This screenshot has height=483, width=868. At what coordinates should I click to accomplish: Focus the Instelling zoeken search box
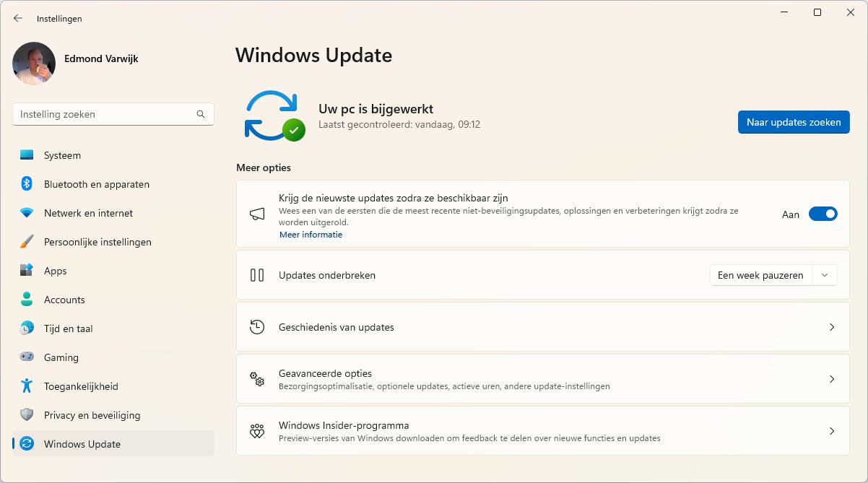113,114
